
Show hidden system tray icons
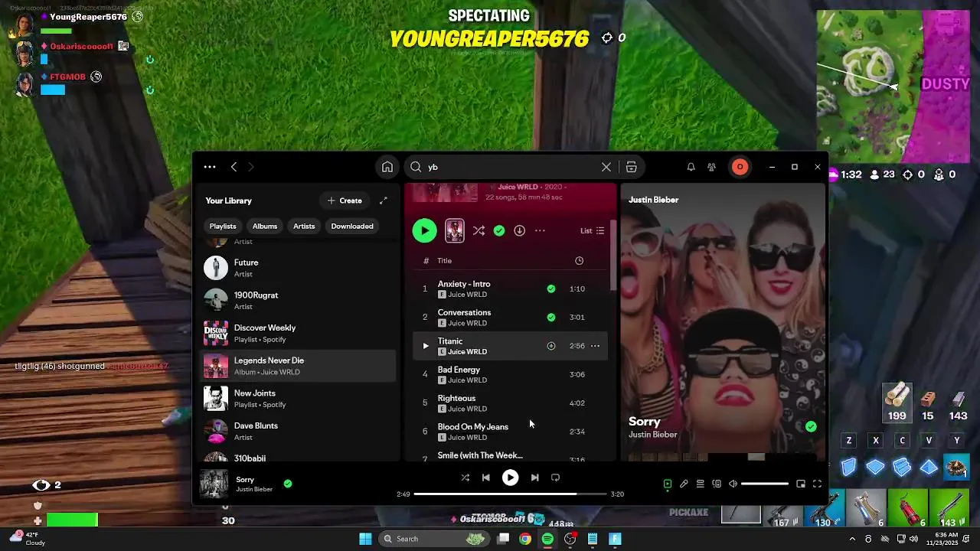pyautogui.click(x=852, y=539)
